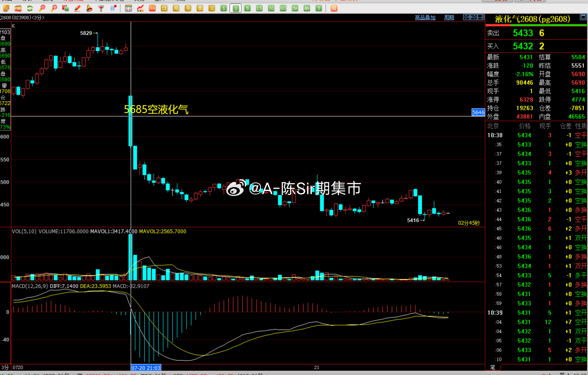Click the F10 fundamentals icon
The width and height of the screenshot is (588, 375).
18,8
